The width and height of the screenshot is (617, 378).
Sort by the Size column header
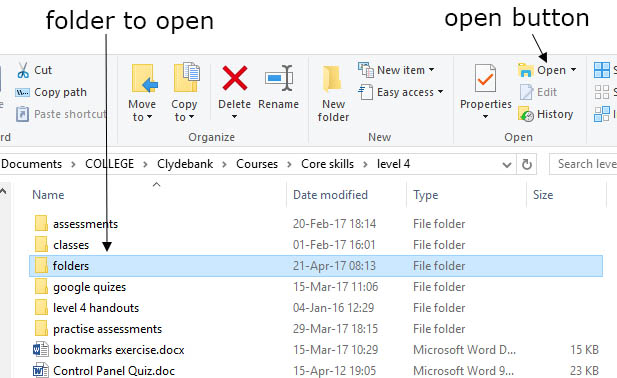[543, 195]
